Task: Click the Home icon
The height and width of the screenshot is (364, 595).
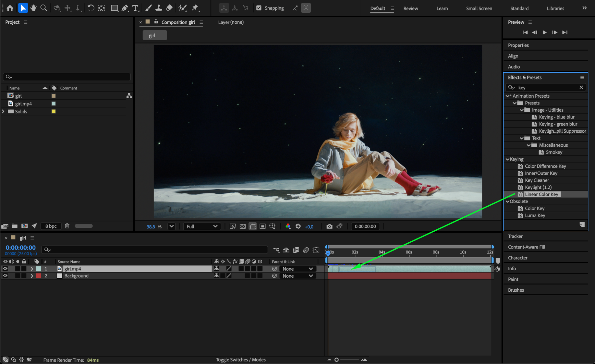Action: click(x=10, y=8)
